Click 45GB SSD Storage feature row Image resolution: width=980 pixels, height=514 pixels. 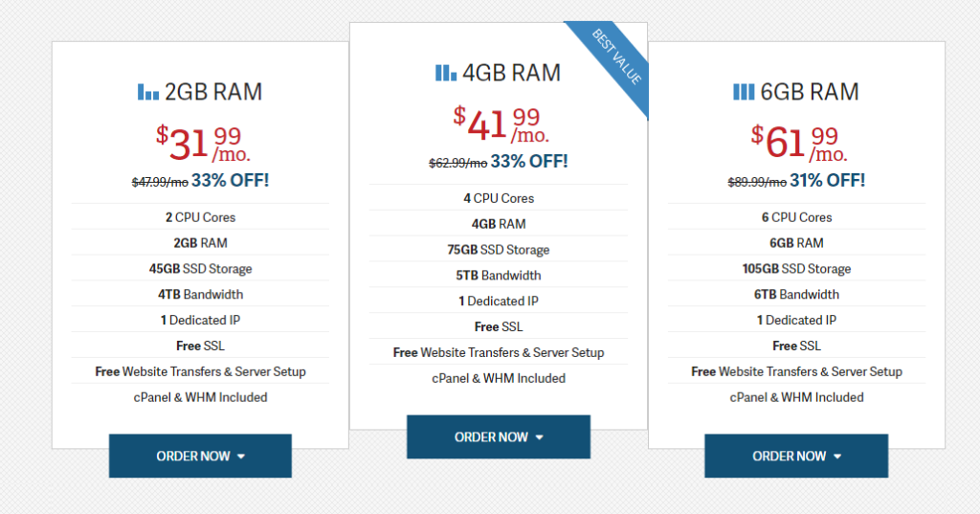point(200,268)
